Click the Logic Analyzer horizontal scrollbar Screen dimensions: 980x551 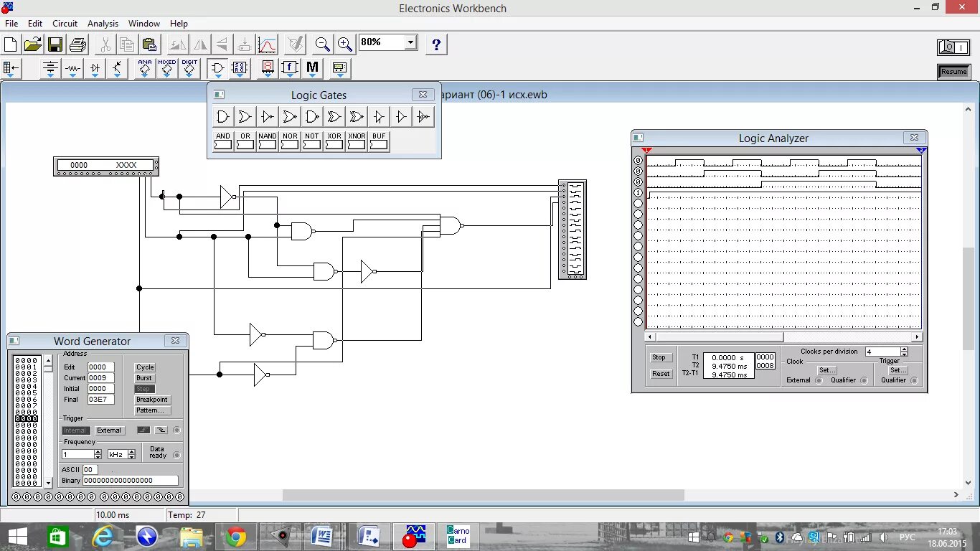[783, 336]
